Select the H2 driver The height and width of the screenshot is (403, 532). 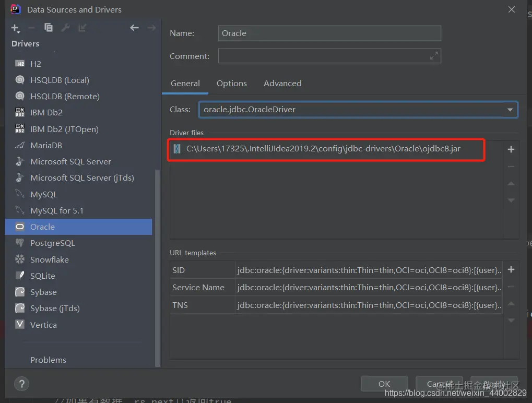(x=78, y=64)
